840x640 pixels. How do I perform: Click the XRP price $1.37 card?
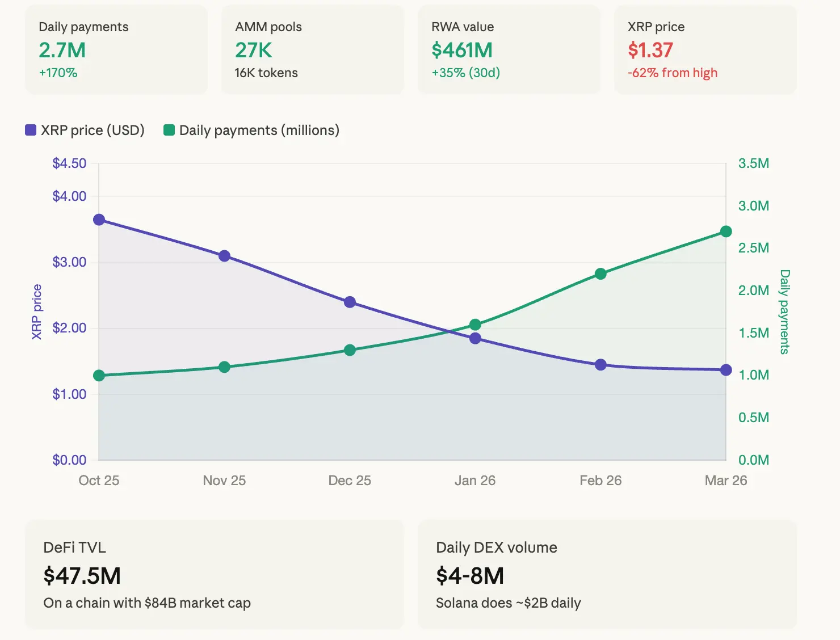(705, 49)
